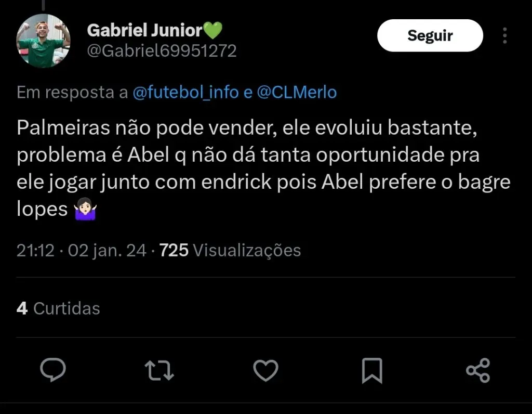Like the tweet with the heart icon
The width and height of the screenshot is (532, 414).
265,370
